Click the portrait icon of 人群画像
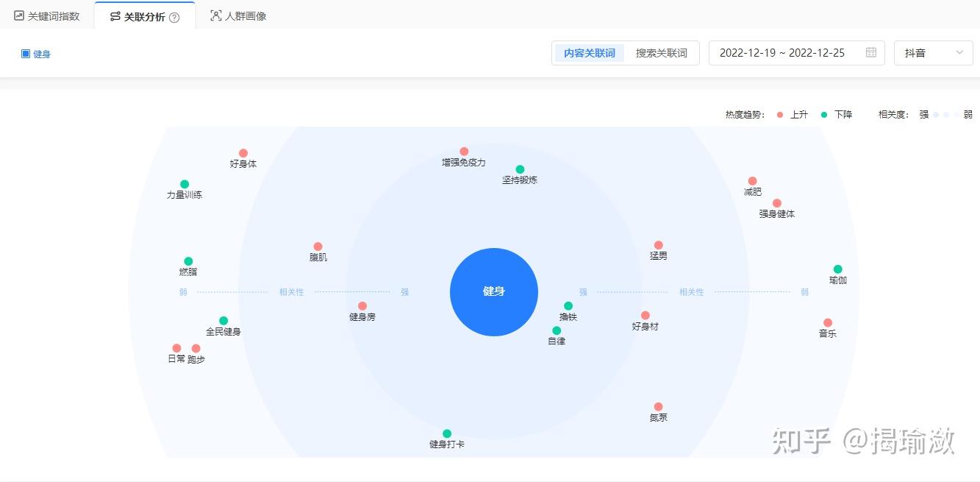The image size is (980, 482). (215, 15)
